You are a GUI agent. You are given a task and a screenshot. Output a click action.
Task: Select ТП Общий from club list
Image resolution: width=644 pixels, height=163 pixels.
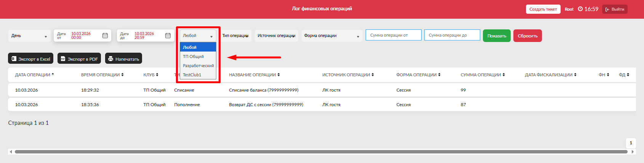coord(193,56)
